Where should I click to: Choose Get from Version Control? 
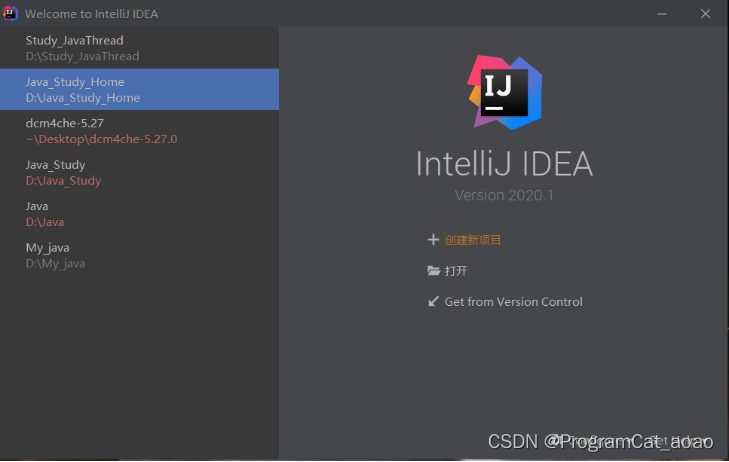point(513,302)
